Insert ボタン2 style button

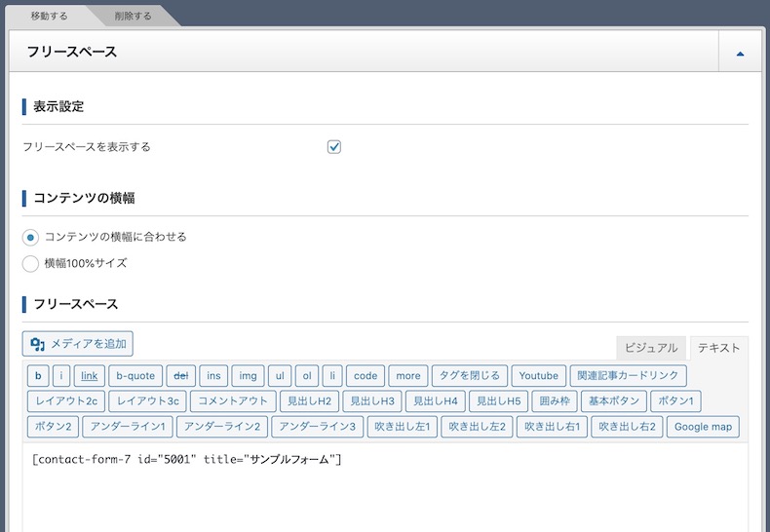click(x=53, y=427)
